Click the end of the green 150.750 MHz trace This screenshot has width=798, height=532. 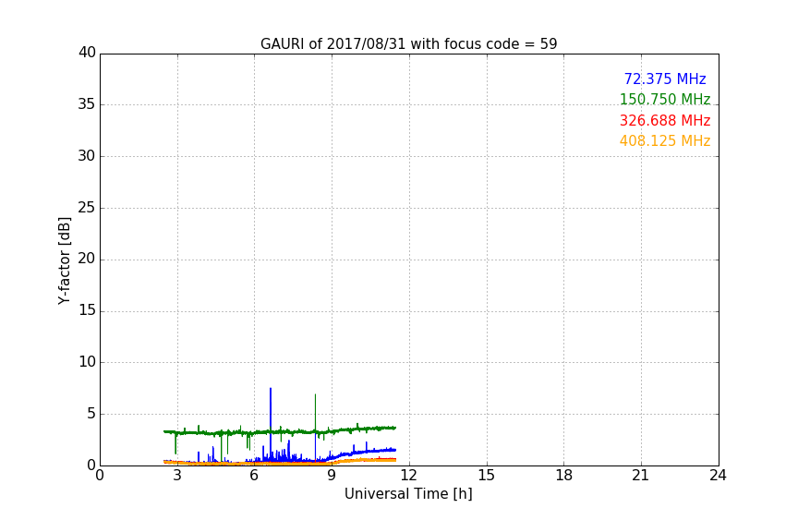click(395, 428)
